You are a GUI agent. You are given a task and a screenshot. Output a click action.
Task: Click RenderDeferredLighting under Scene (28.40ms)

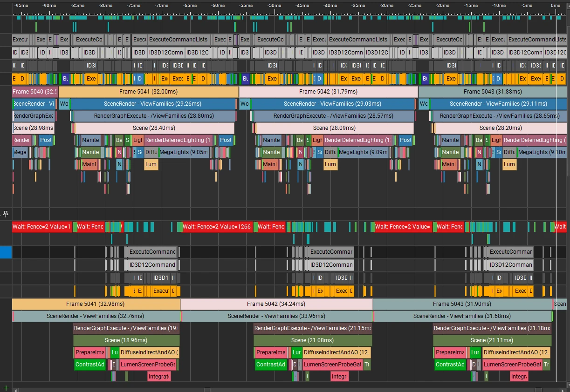[x=179, y=140]
